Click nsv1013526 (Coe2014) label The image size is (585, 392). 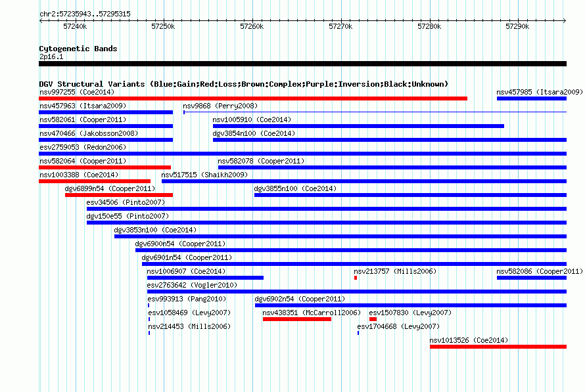(x=469, y=340)
